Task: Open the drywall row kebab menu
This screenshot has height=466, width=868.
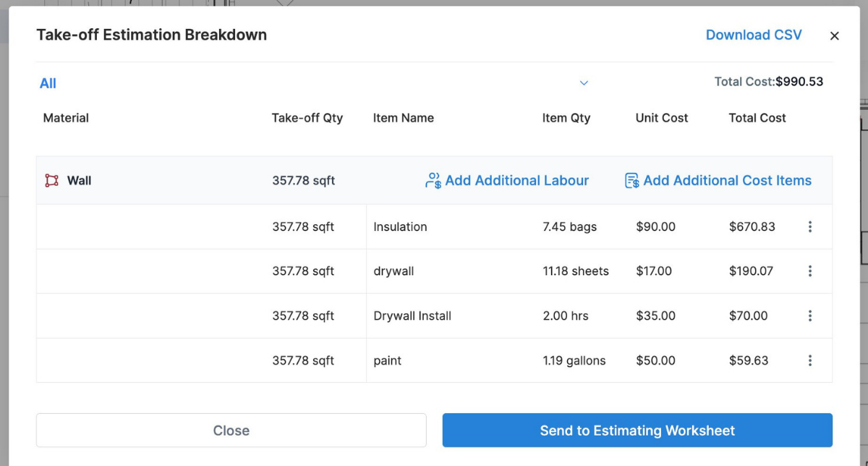Action: pyautogui.click(x=810, y=271)
